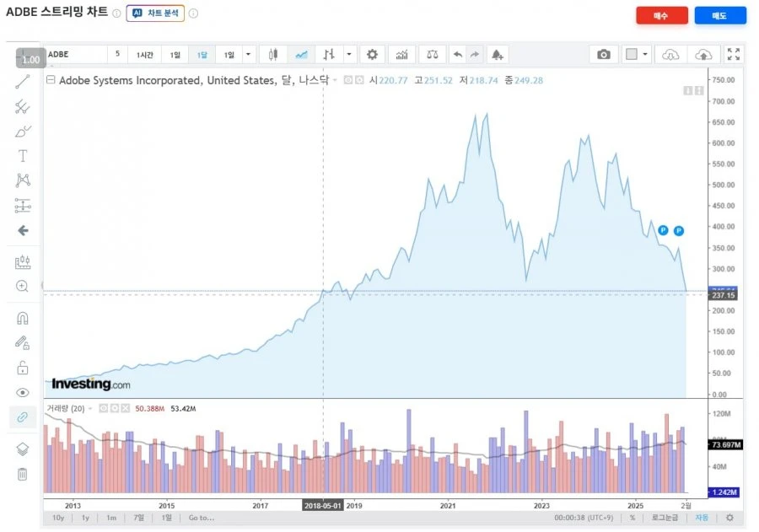Select 10y range at the bottom
Screen dimensions: 759x532
[58, 518]
